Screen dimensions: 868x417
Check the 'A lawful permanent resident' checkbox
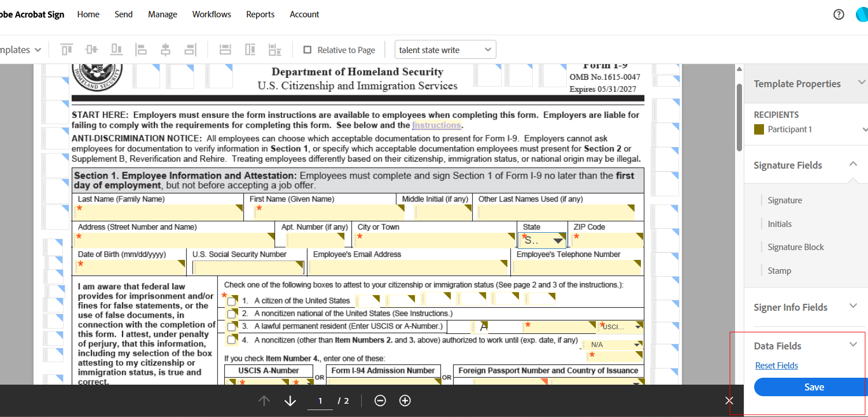pos(232,326)
